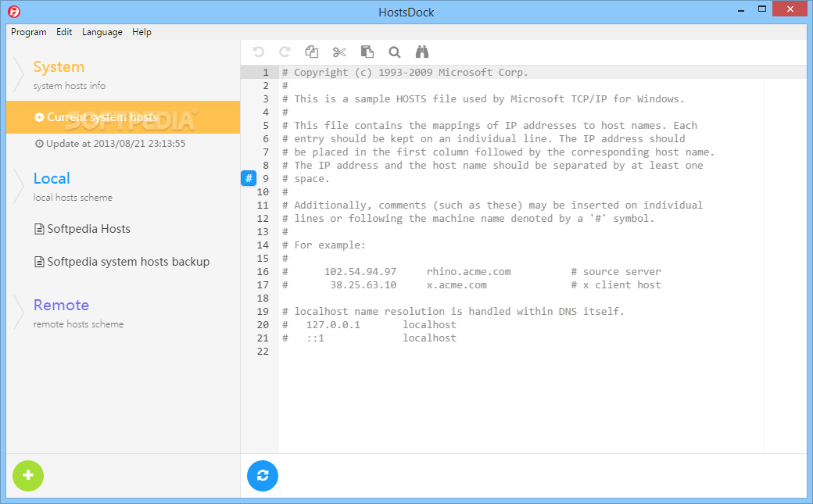Click the binoculars Find icon

click(x=422, y=52)
